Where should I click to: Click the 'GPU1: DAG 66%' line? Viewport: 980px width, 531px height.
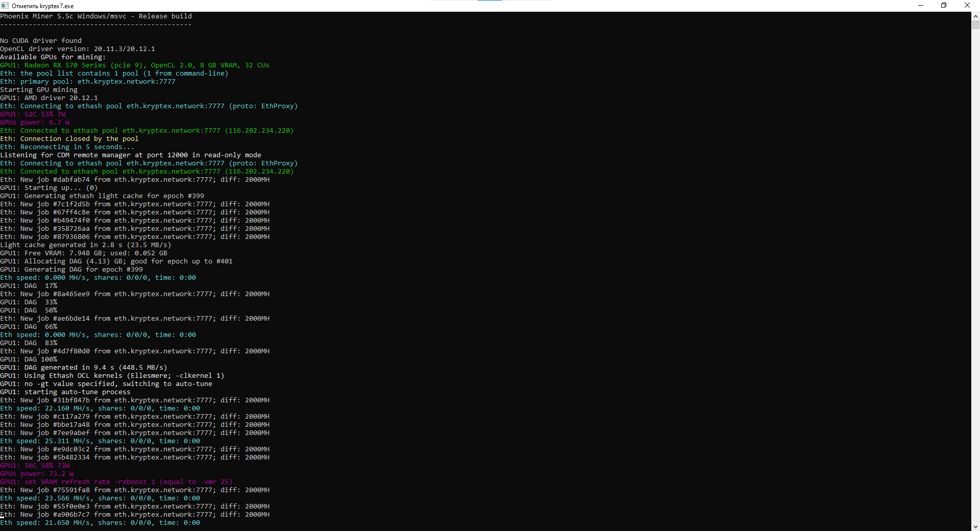[29, 327]
